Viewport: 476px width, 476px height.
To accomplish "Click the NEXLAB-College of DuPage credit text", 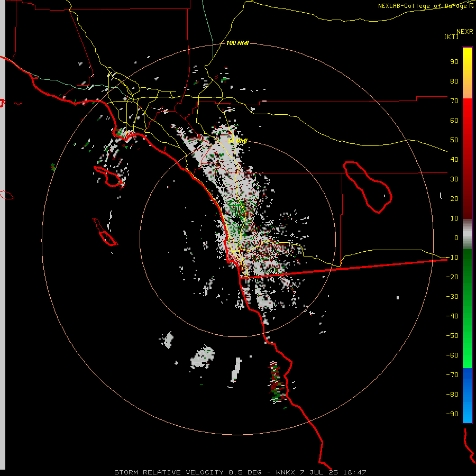I will 425,6.
